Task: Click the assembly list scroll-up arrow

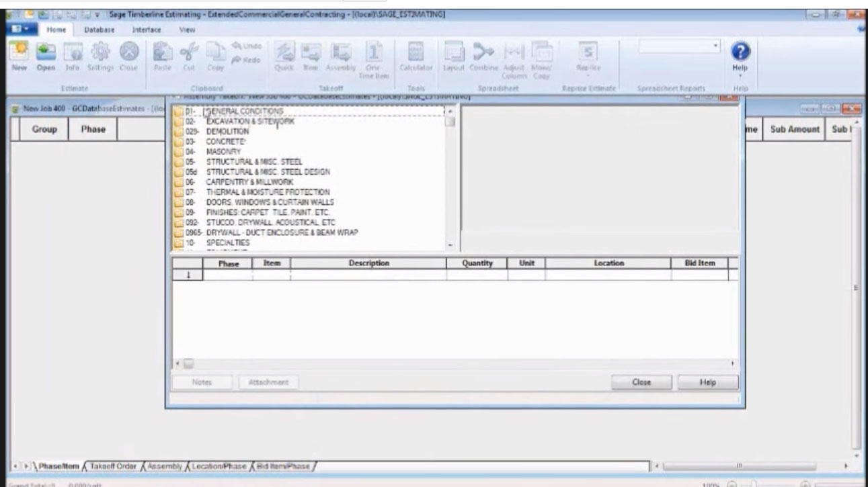Action: point(450,111)
